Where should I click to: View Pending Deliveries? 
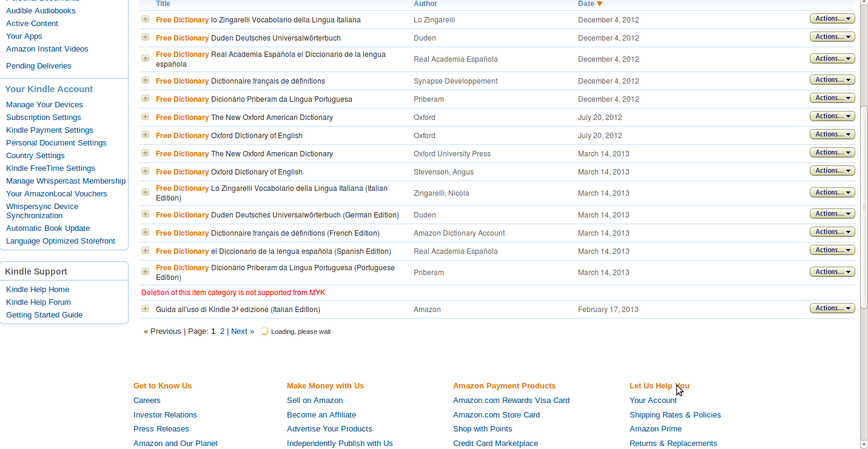click(39, 66)
